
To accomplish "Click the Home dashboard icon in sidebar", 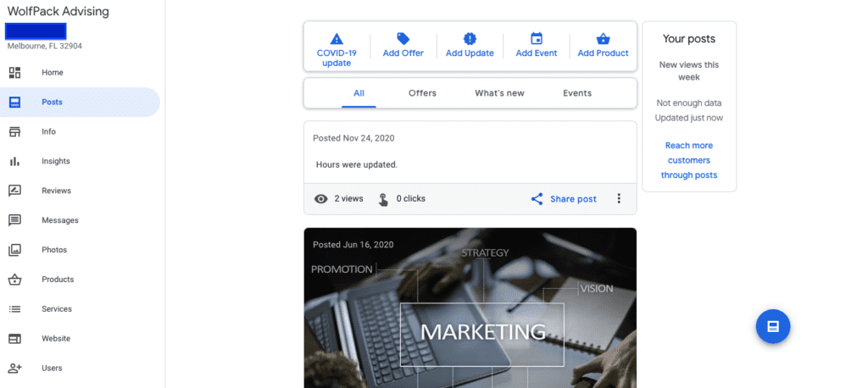I will pos(15,73).
